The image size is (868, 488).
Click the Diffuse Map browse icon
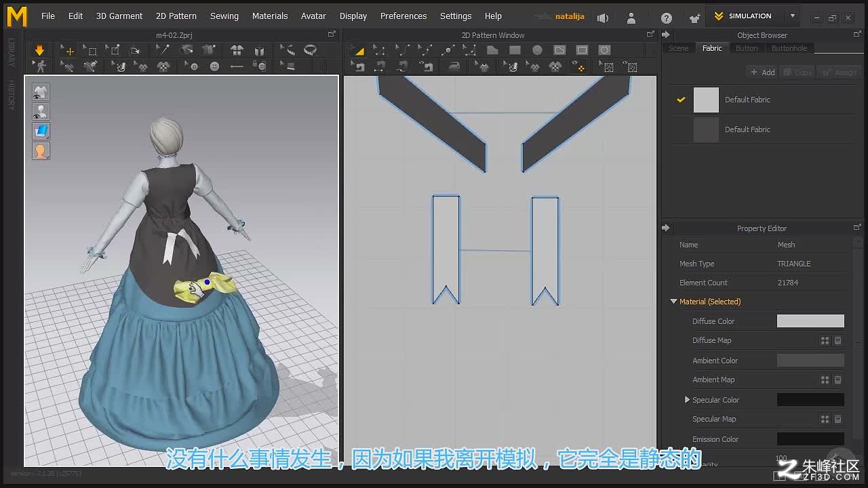(x=825, y=341)
